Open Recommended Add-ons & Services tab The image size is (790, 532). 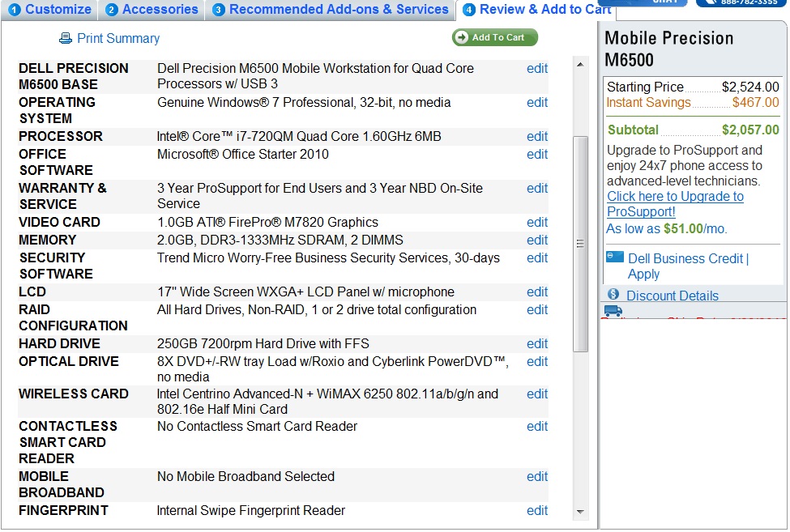tap(330, 10)
